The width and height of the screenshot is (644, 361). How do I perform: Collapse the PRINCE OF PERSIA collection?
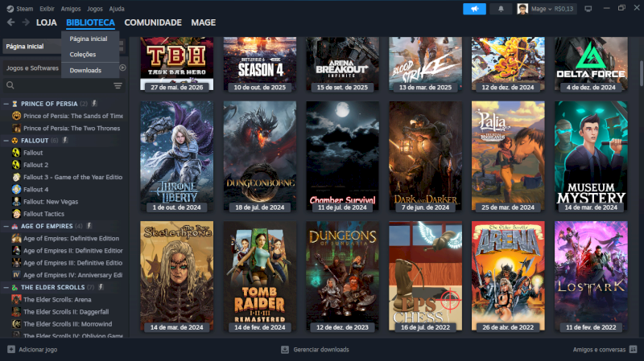[6, 104]
